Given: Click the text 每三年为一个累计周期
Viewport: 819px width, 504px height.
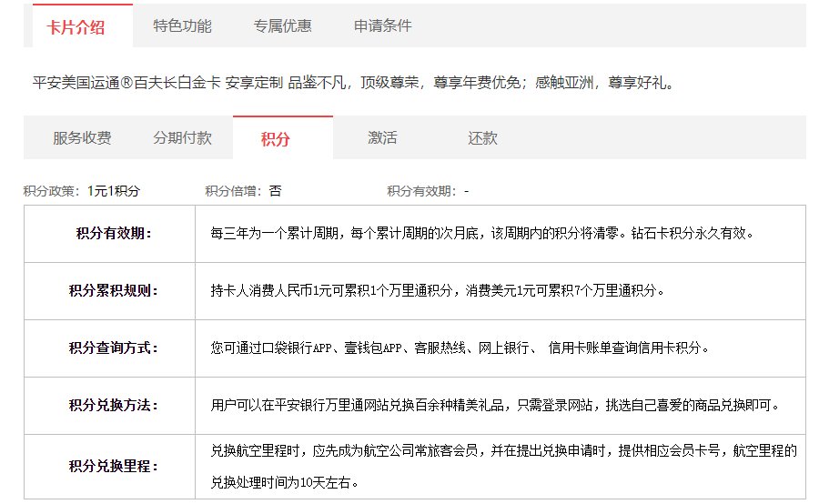Looking at the screenshot, I should [482, 233].
